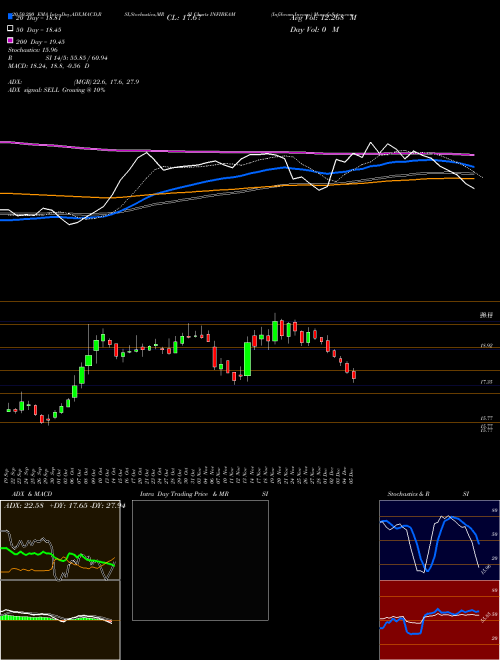Viewport: 500px width, 660px height.
Task: Click the ADX (MGR) 22.6, 17.6, 27.9 values
Action: tap(106, 82)
